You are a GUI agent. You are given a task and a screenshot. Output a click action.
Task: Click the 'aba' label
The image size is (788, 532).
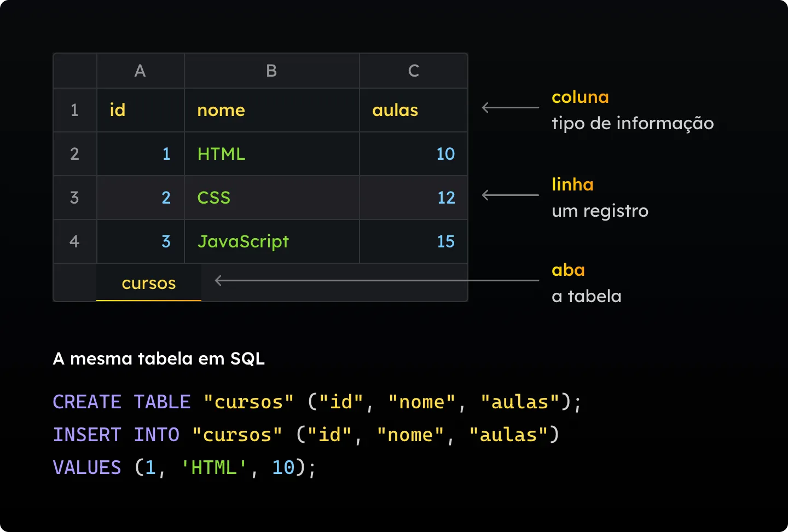[568, 270]
